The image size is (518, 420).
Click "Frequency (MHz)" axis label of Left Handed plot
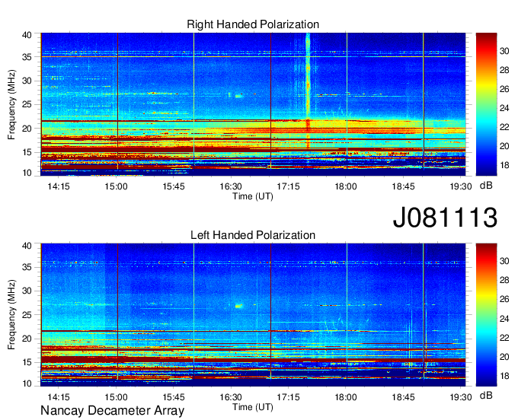[11, 315]
